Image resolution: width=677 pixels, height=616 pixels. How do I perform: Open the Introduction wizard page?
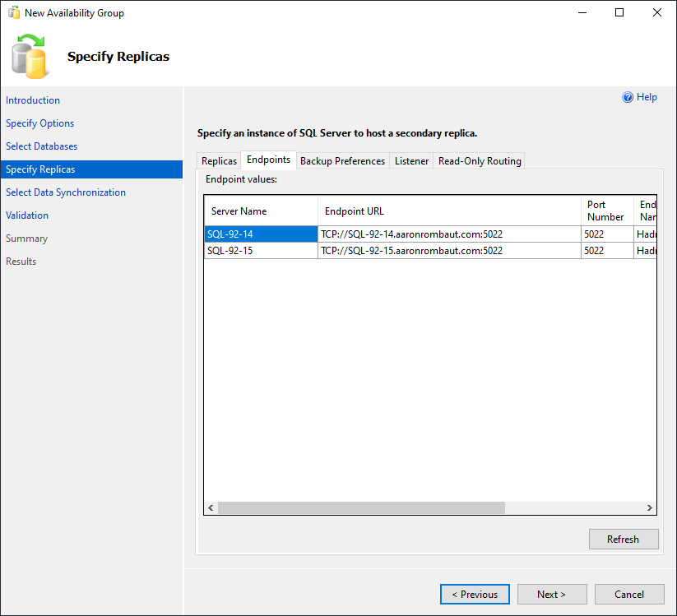tap(33, 100)
